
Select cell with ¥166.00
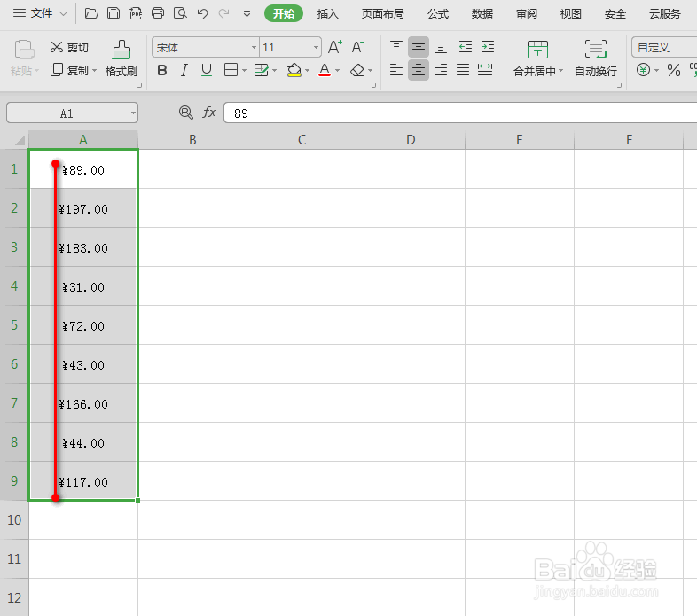tap(83, 403)
